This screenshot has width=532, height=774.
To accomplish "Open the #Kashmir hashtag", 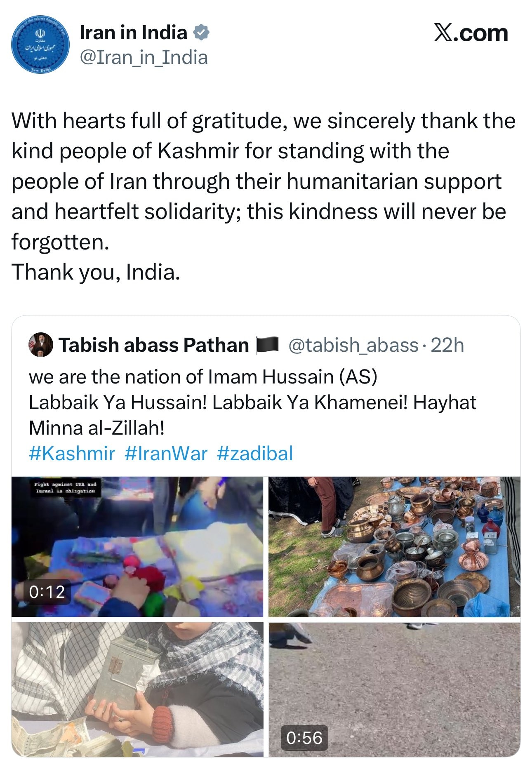I will click(72, 453).
